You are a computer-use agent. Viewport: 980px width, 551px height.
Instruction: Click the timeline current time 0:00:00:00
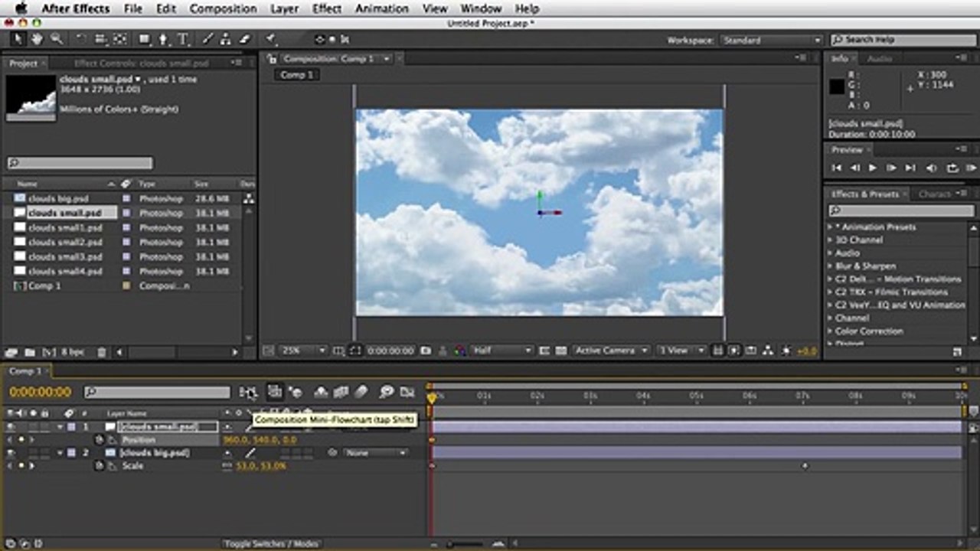(41, 393)
